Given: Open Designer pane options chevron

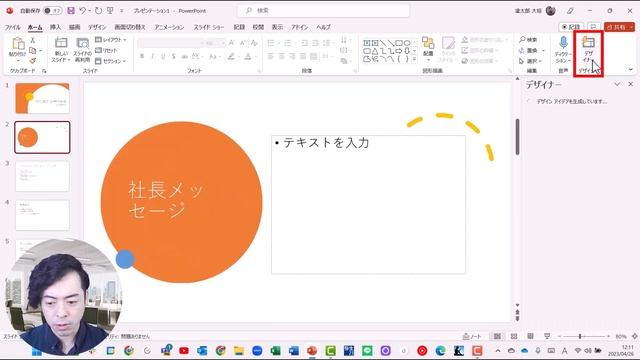Looking at the screenshot, I should 617,84.
